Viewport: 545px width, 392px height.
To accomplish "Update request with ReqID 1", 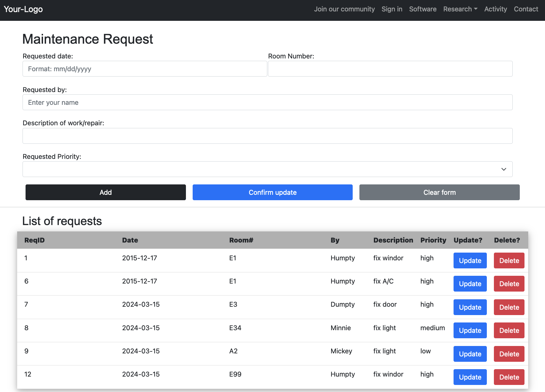I will tap(470, 260).
